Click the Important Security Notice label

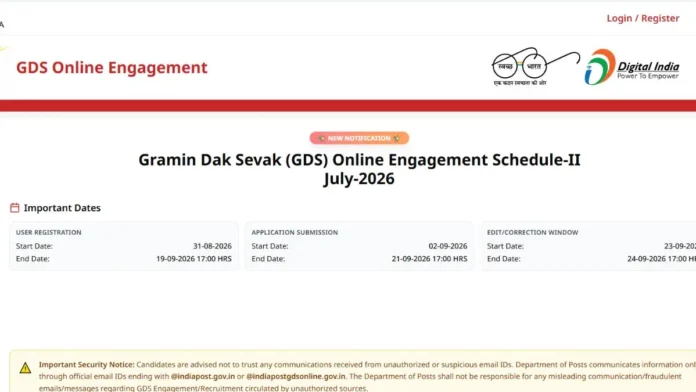[87, 364]
